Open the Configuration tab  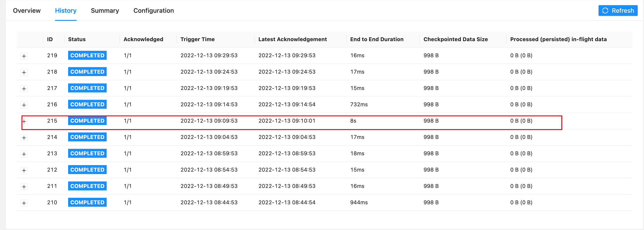153,11
